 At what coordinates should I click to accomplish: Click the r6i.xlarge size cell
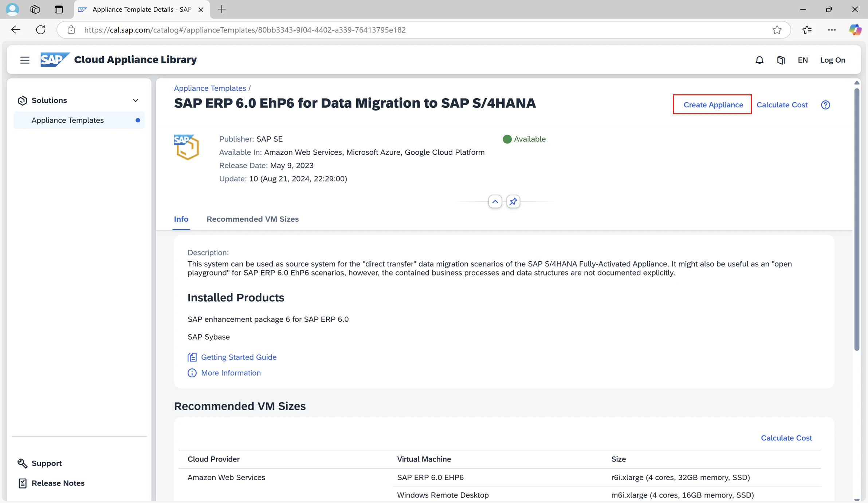[x=680, y=477]
